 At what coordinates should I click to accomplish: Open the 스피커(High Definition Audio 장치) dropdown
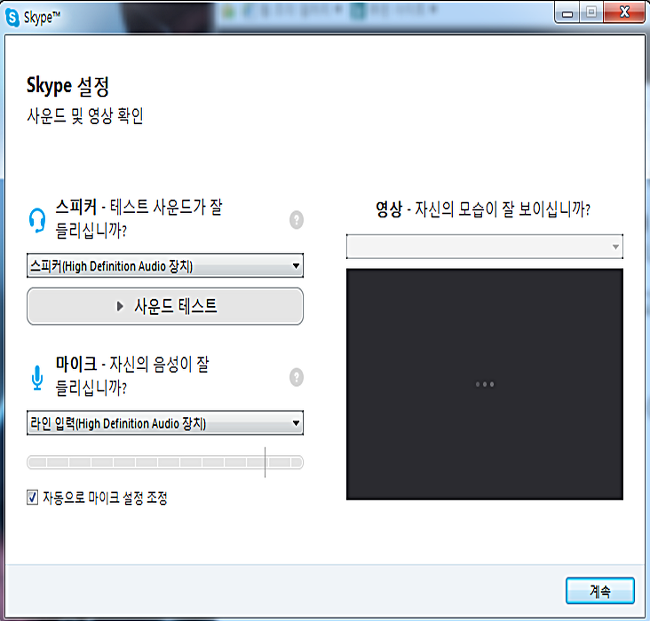click(x=165, y=266)
